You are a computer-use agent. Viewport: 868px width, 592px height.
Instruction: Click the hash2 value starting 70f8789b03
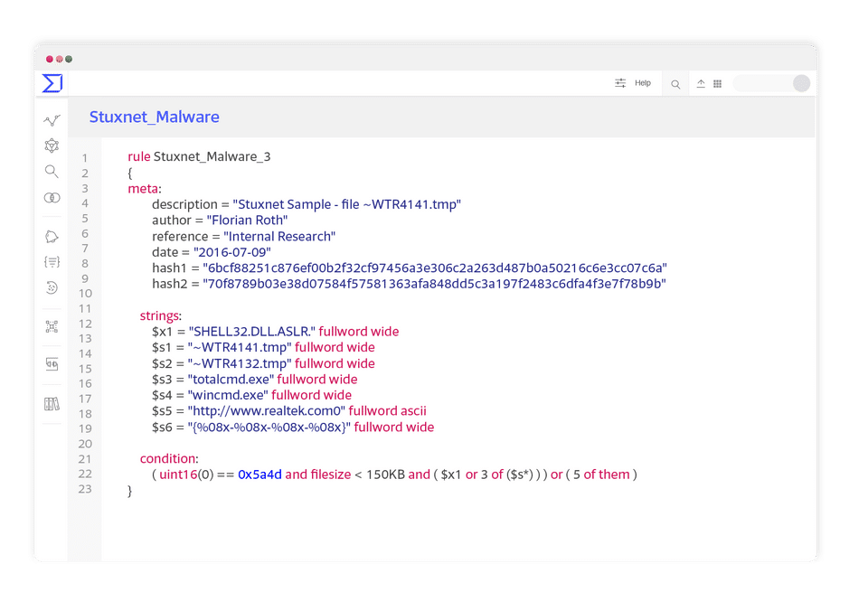click(434, 284)
